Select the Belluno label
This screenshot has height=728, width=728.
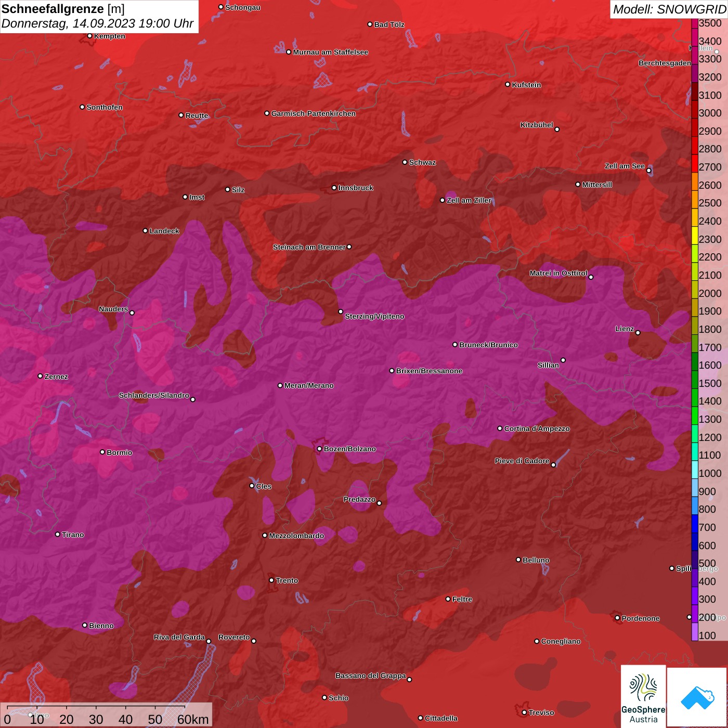pos(536,560)
